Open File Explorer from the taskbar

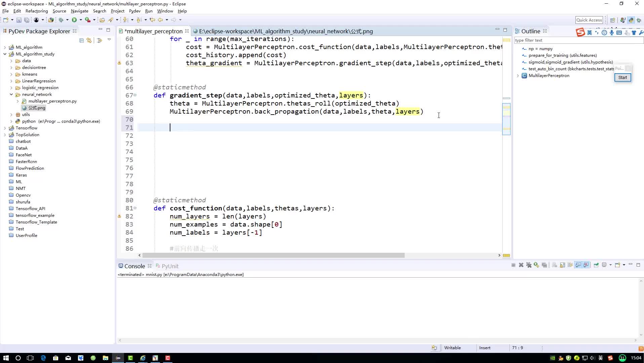[x=105, y=358]
